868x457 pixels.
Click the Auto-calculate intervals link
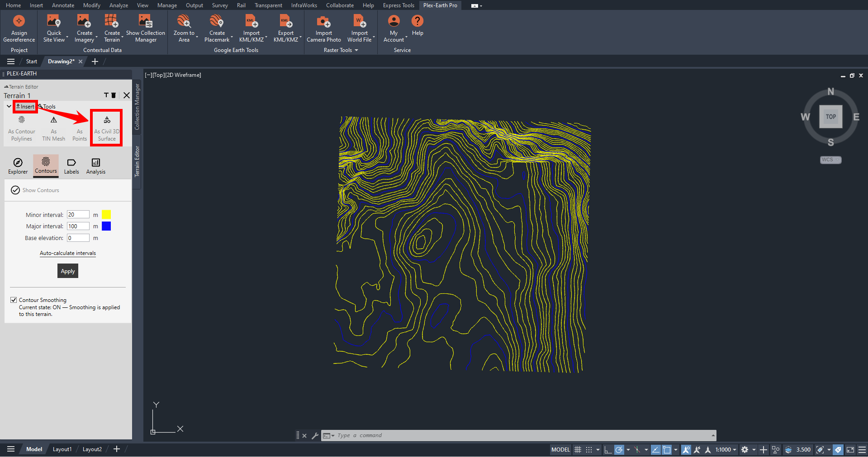coord(68,253)
